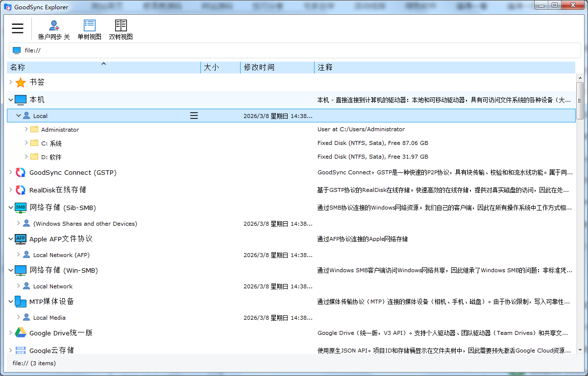The width and height of the screenshot is (588, 376).
Task: Select the RealDisk在线存储 icon
Action: (21, 190)
